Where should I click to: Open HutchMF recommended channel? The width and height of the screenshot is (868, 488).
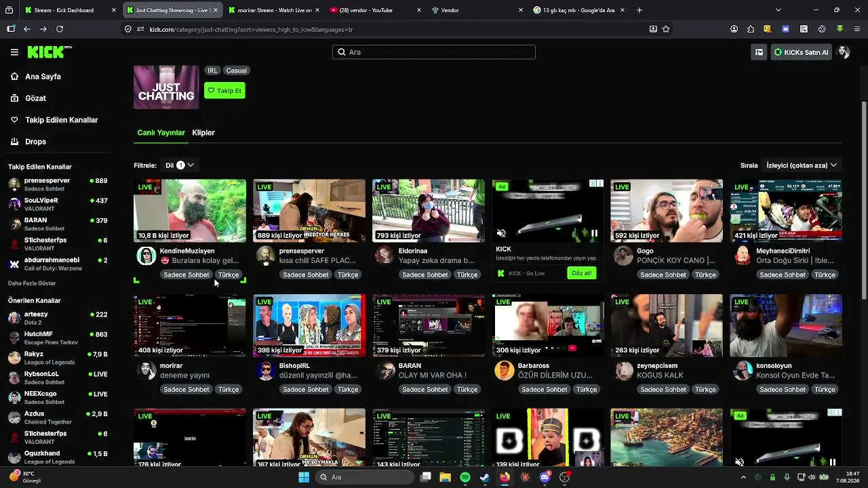(x=58, y=338)
